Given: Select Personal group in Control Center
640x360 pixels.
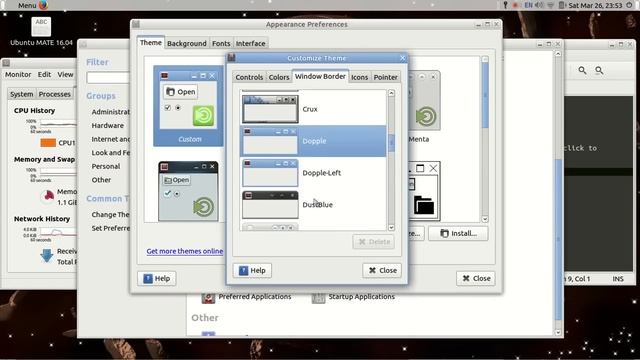Looking at the screenshot, I should [x=105, y=166].
